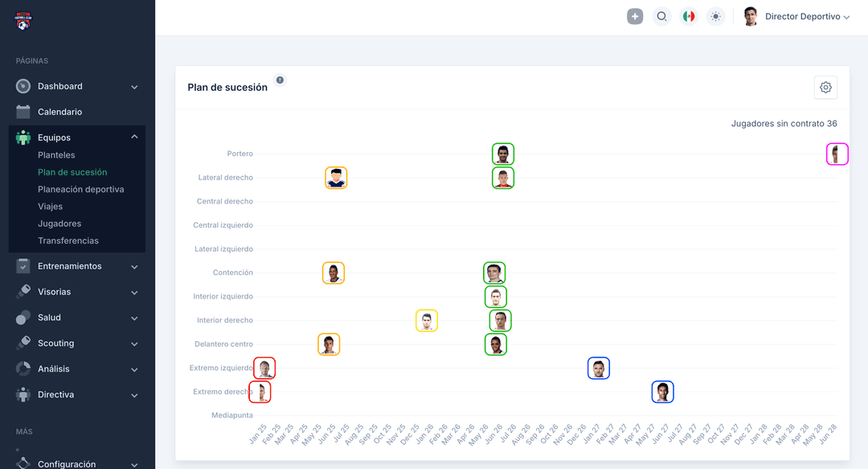Open the Planteles submenu item
868x469 pixels.
(x=56, y=155)
